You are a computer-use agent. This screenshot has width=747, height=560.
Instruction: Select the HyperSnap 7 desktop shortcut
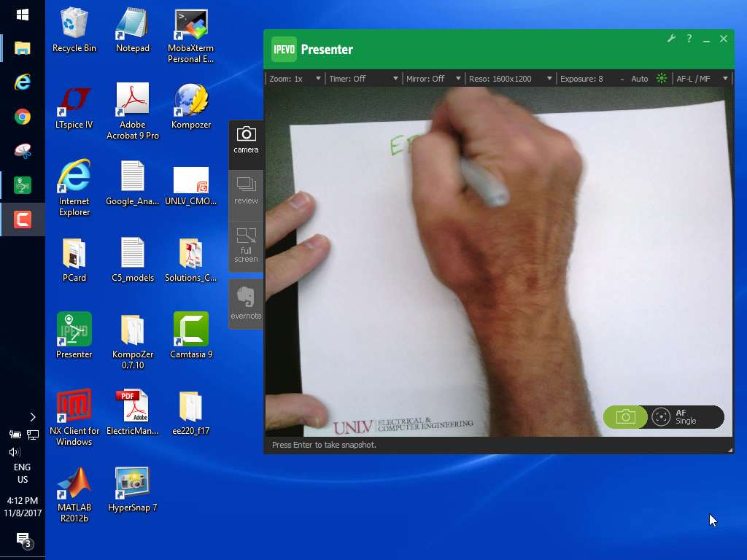(133, 489)
